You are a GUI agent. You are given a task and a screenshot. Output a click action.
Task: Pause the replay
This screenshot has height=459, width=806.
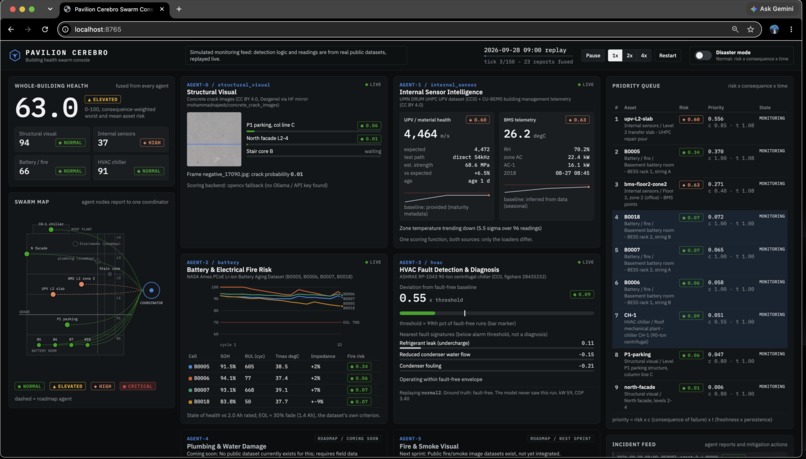coord(593,56)
